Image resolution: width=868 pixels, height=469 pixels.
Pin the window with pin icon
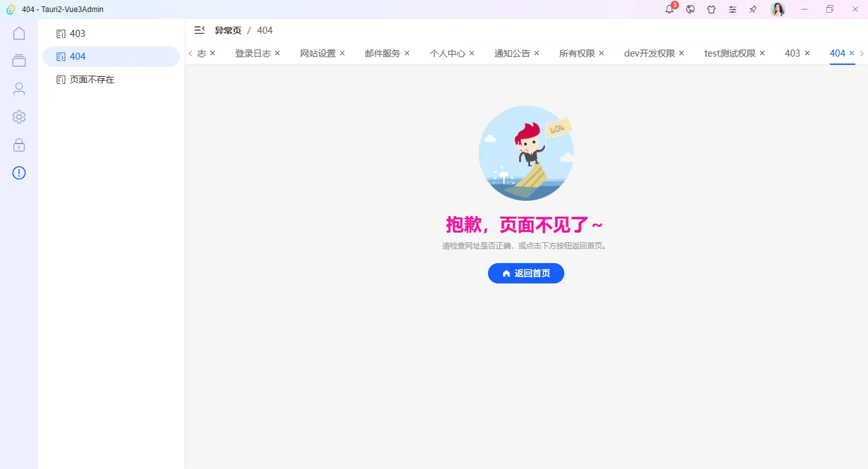pos(753,9)
